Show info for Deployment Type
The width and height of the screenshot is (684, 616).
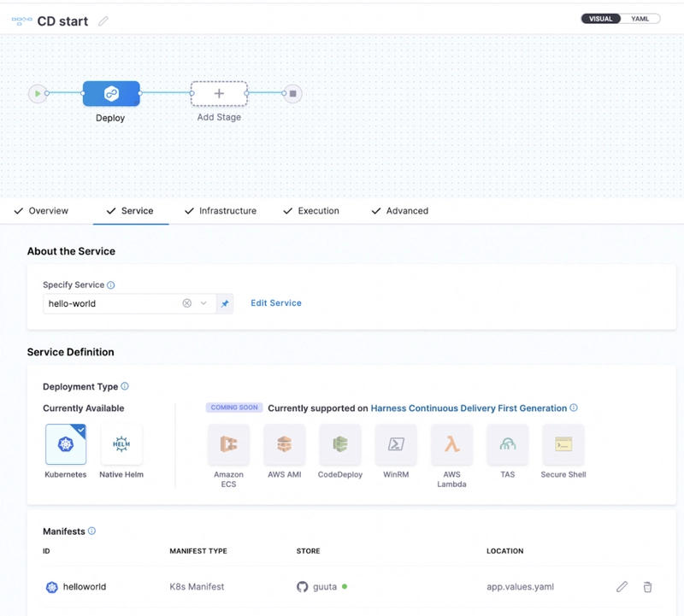[125, 386]
